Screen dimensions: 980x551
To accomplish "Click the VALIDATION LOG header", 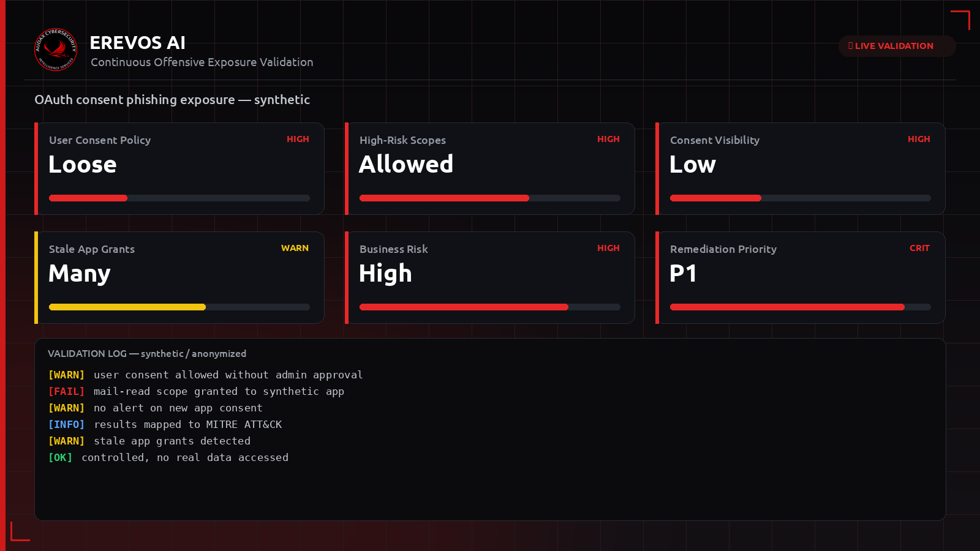I will click(x=147, y=354).
